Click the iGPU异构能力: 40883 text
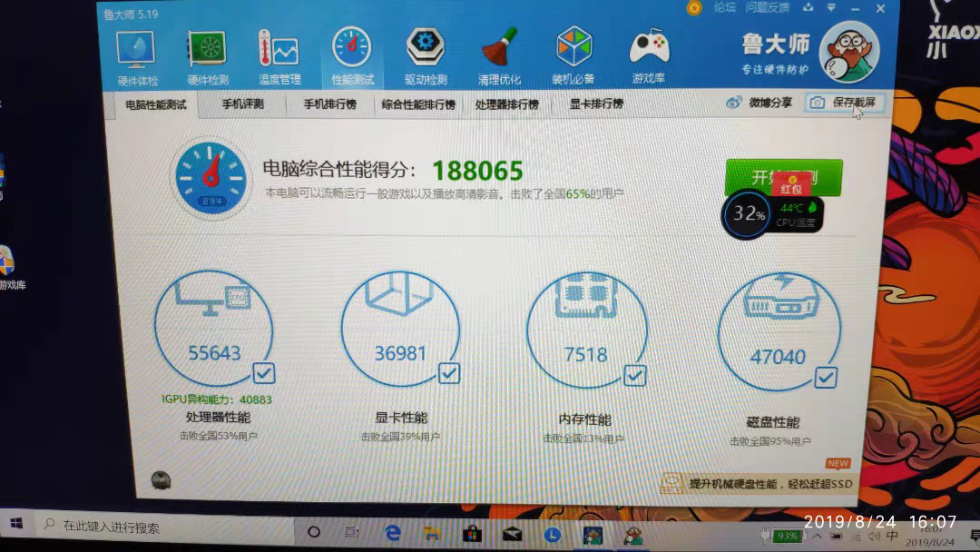 click(x=216, y=399)
